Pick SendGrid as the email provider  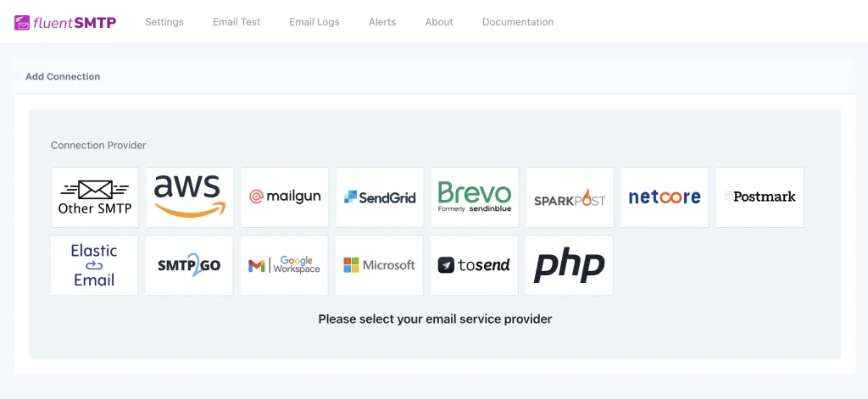380,197
